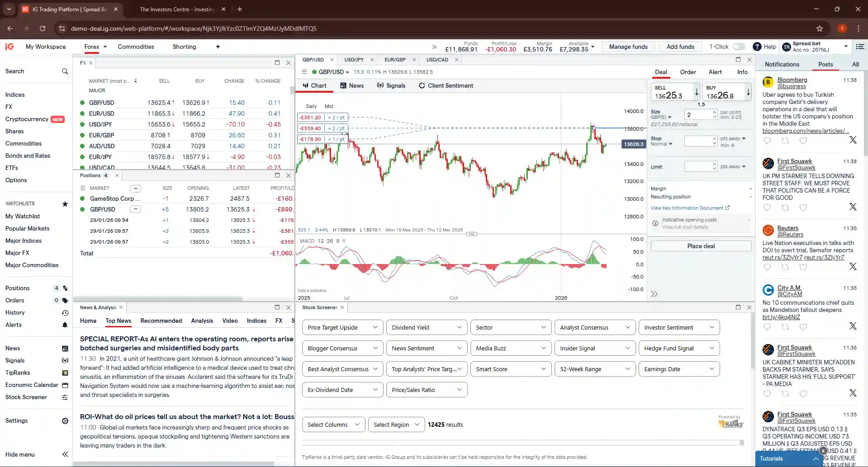Open the Client Sentiment view on the chart
This screenshot has width=868, height=467.
[x=446, y=85]
